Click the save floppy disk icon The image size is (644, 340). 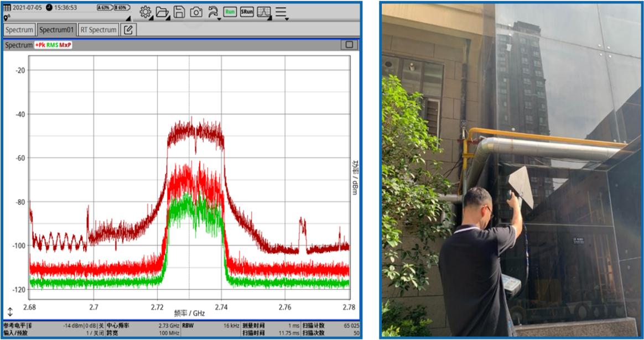tap(179, 12)
